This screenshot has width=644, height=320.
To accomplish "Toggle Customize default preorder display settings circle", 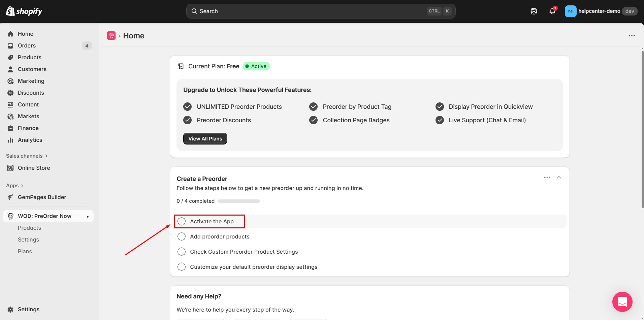I will pos(182,267).
